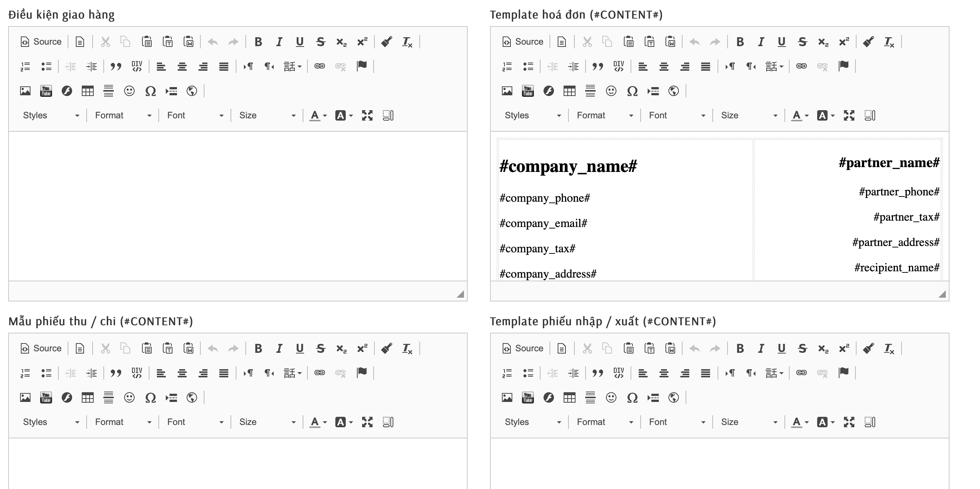The width and height of the screenshot is (980, 489).
Task: Center align text in Template hoá đơn editor
Action: [664, 66]
